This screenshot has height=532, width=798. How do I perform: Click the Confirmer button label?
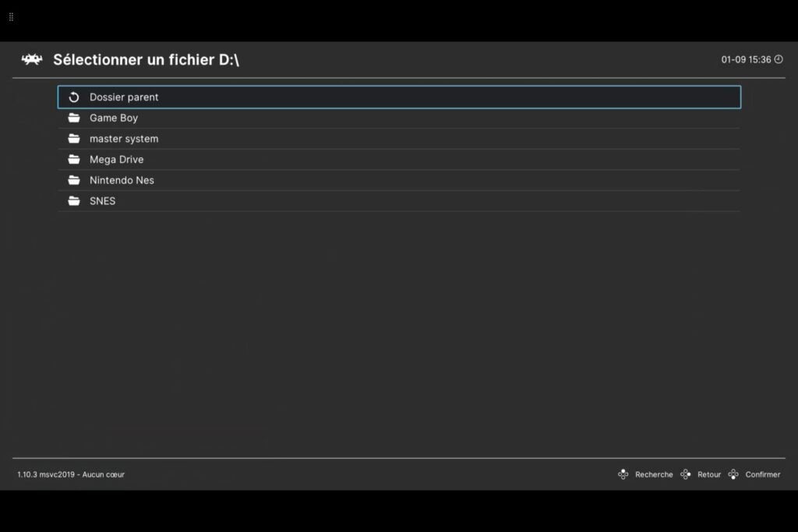pos(763,474)
